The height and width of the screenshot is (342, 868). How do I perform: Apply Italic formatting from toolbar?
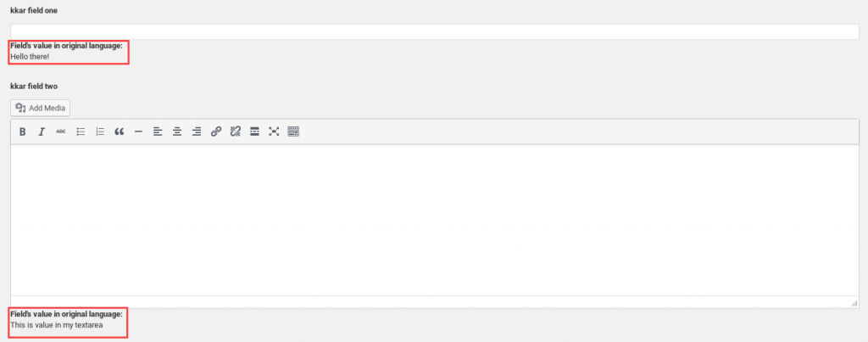tap(42, 132)
